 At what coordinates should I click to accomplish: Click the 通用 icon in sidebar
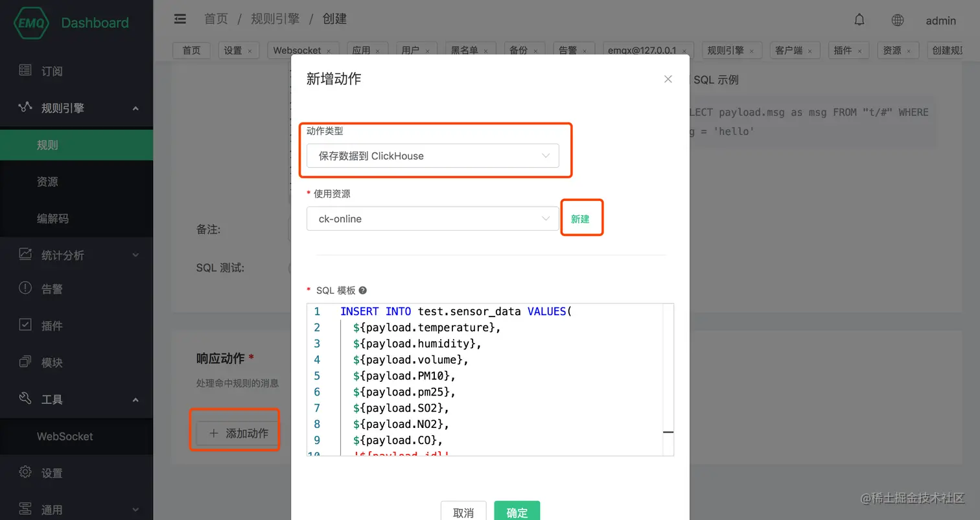pyautogui.click(x=25, y=509)
